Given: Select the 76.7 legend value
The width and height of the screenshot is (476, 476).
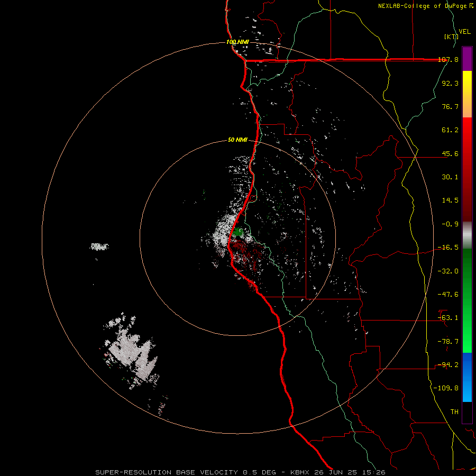Looking at the screenshot, I should click(x=450, y=106).
